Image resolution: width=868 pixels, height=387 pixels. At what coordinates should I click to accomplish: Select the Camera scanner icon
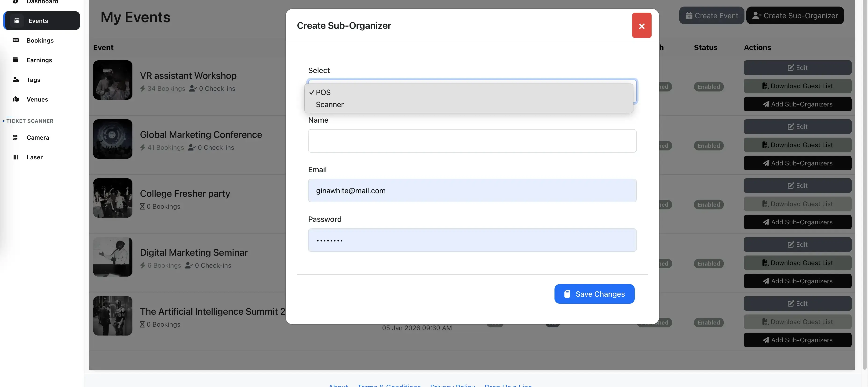click(15, 137)
